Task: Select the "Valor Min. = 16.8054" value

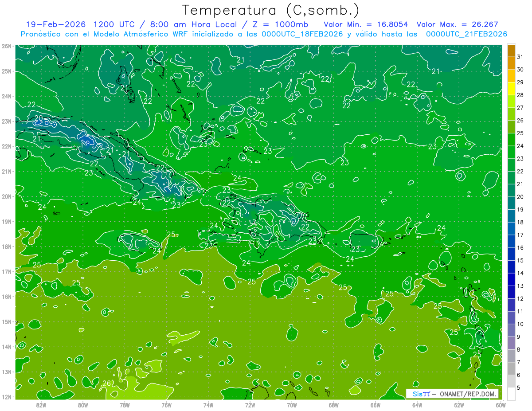Action: point(366,24)
